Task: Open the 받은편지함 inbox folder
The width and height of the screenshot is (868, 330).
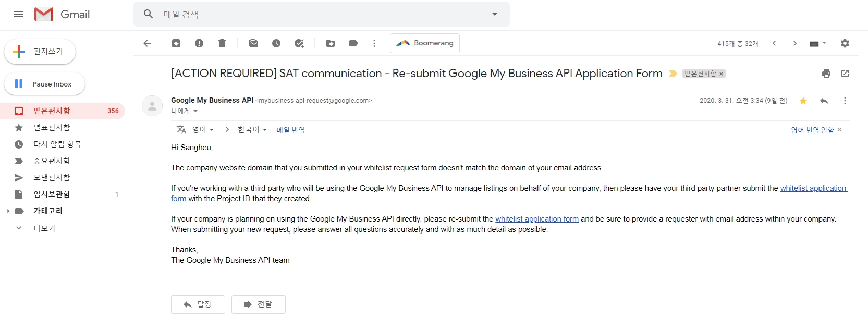Action: (52, 111)
